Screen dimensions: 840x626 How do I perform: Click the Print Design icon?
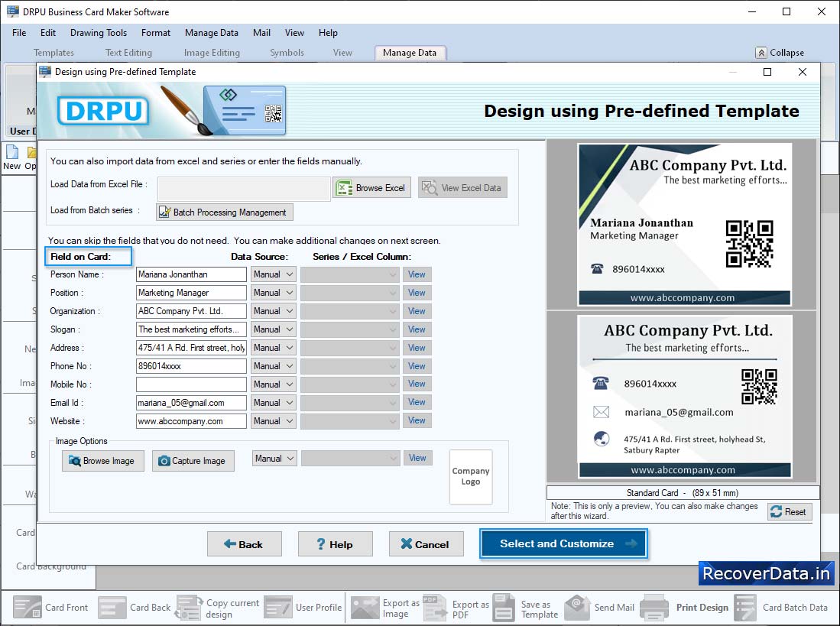click(654, 607)
